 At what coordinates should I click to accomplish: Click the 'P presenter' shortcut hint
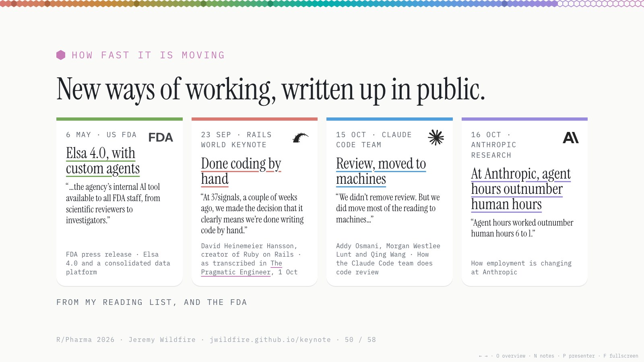pyautogui.click(x=579, y=356)
